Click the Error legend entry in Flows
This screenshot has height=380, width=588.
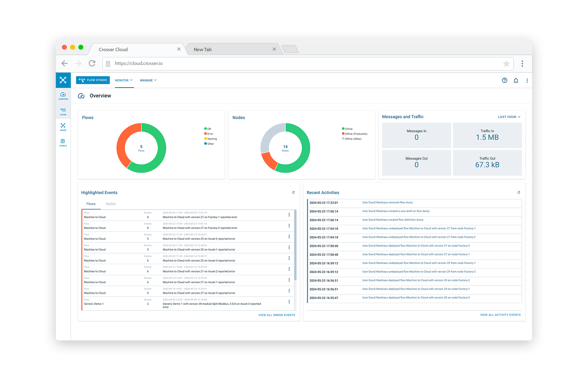209,134
